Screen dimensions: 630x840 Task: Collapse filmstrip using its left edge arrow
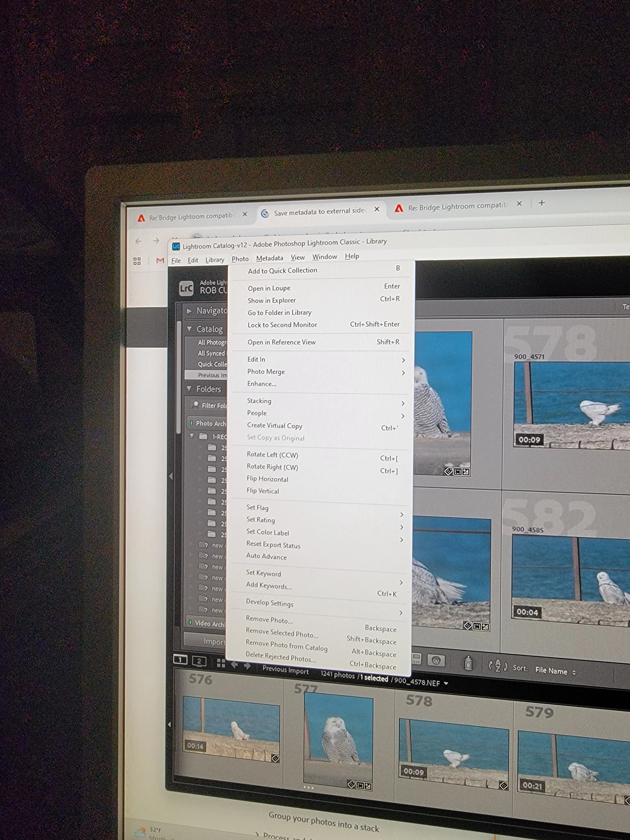tap(169, 724)
